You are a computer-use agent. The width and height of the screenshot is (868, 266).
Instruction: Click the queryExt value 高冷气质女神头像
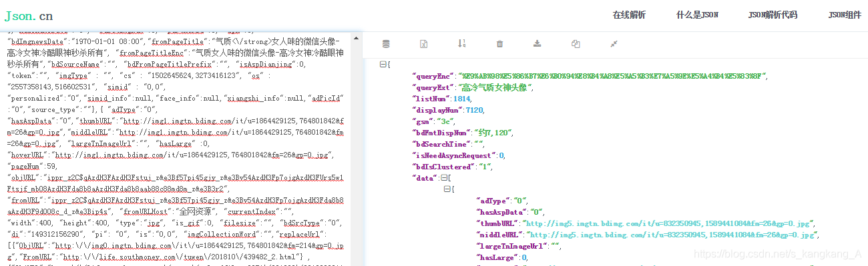(495, 87)
